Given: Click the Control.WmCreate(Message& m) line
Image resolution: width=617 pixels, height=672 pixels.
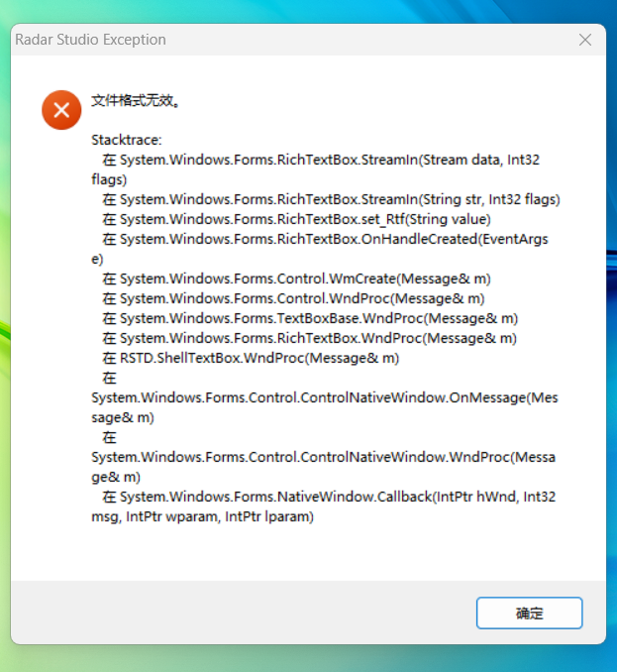Looking at the screenshot, I should pos(296,279).
